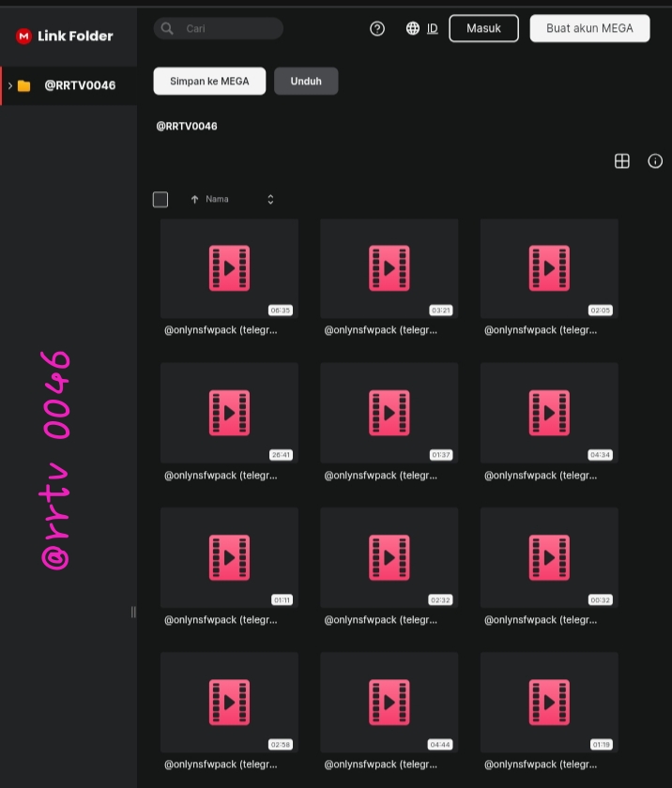
Task: Click the video icon with duration 04:34
Action: click(549, 413)
